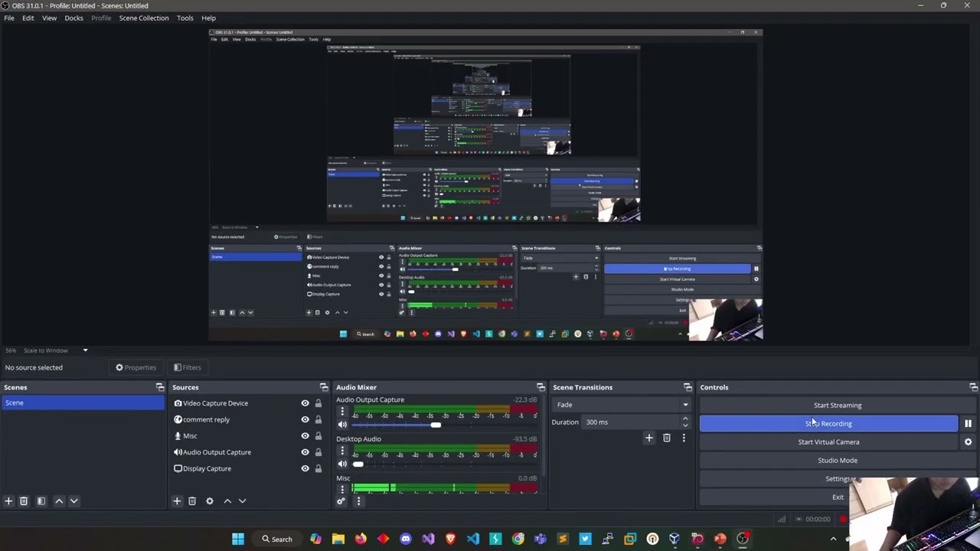Select the Scene item in Scenes list
This screenshot has height=551, width=980.
click(x=82, y=403)
